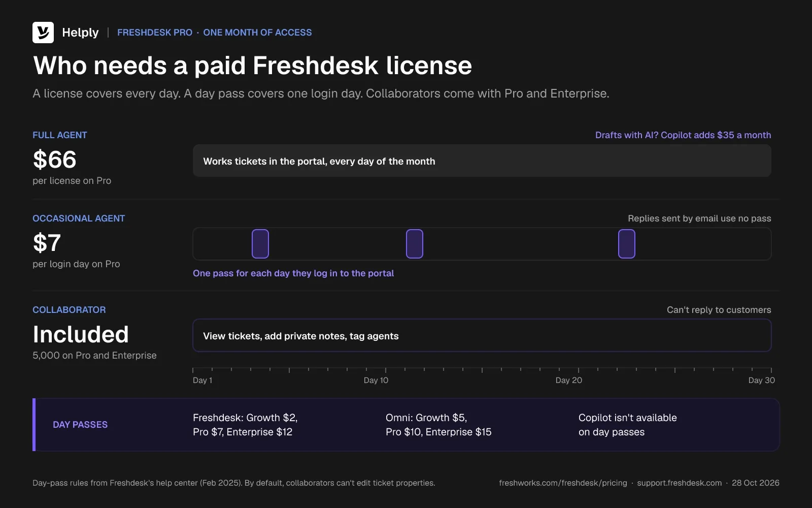
Task: Click the Omni Growth $5 pricing text
Action: point(438,425)
